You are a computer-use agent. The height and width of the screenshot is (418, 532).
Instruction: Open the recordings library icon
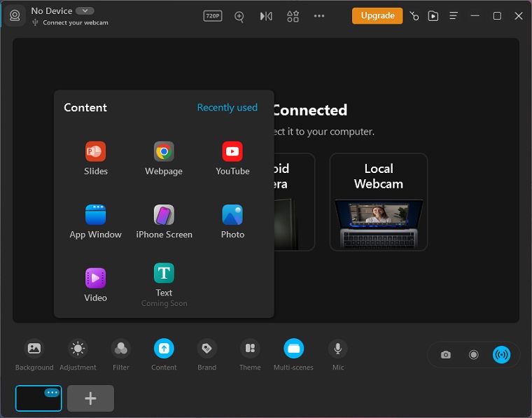coord(433,16)
